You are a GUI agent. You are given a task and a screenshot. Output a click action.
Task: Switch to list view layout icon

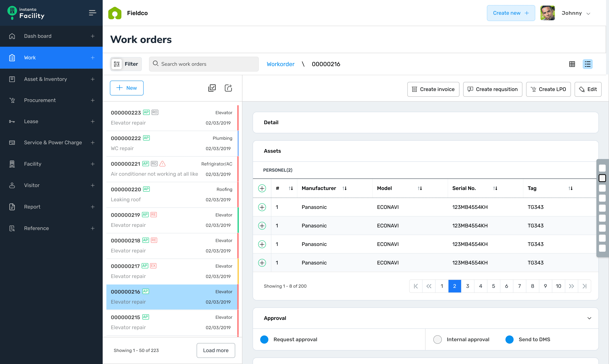tap(588, 64)
